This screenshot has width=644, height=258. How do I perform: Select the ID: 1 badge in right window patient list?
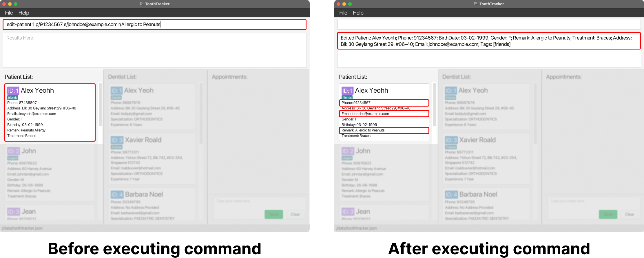click(348, 91)
